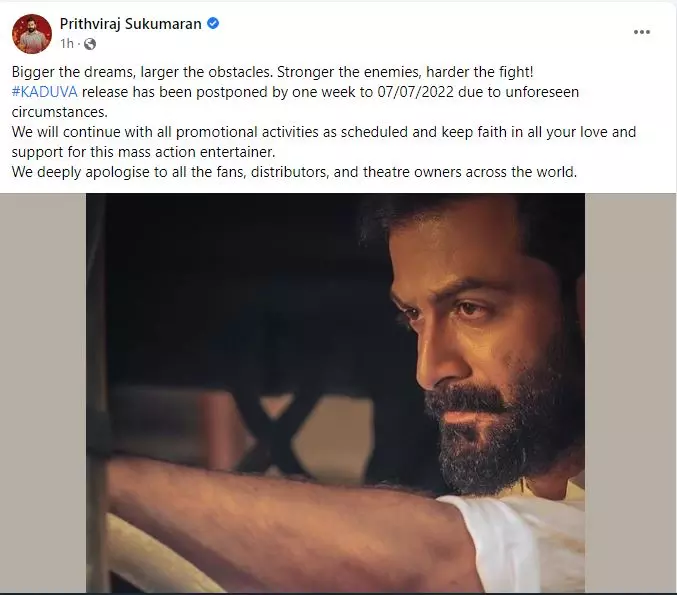The height and width of the screenshot is (595, 677).
Task: Click the blue verified badge
Action: pyautogui.click(x=212, y=24)
